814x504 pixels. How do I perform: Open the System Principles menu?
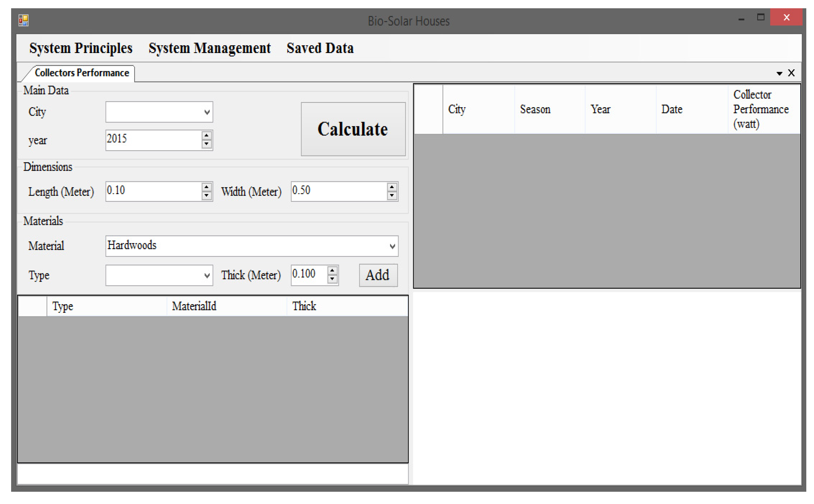81,48
